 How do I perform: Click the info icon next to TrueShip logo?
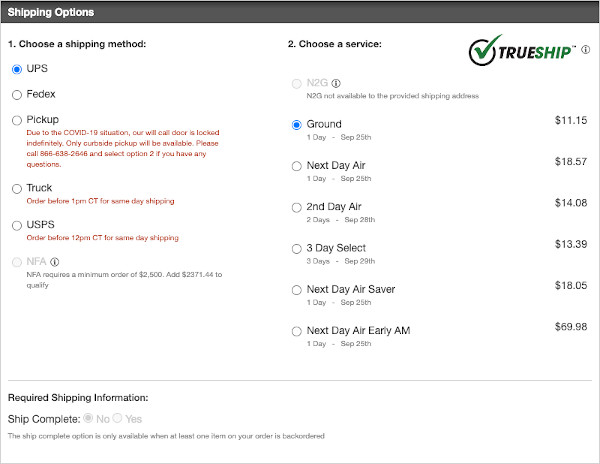coord(585,49)
